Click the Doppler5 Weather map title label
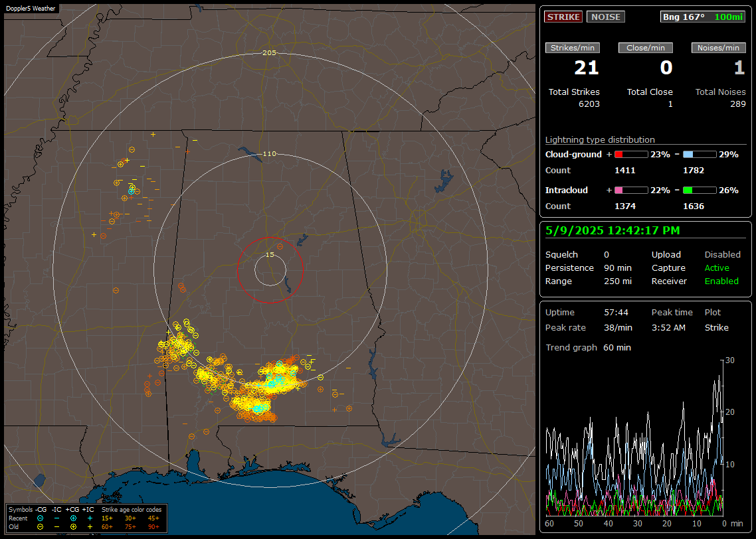 31,9
